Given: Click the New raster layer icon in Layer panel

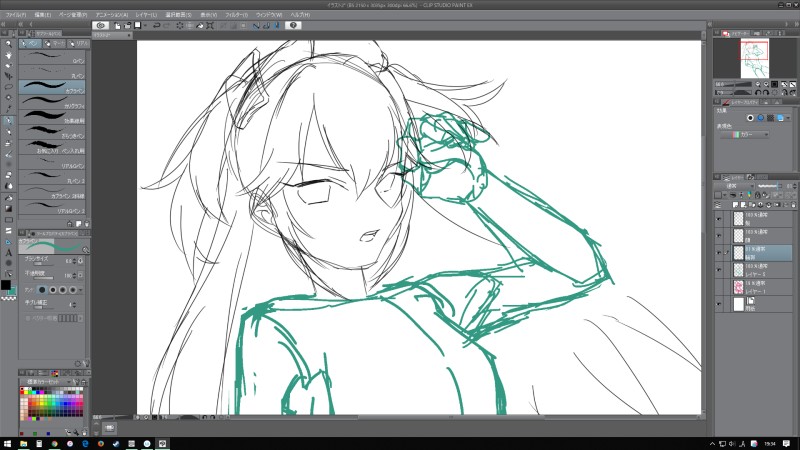Looking at the screenshot, I should tap(736, 205).
